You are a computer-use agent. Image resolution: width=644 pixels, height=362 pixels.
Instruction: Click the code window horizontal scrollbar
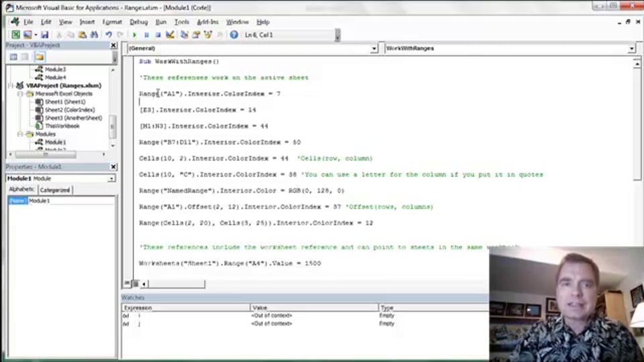pyautogui.click(x=176, y=284)
